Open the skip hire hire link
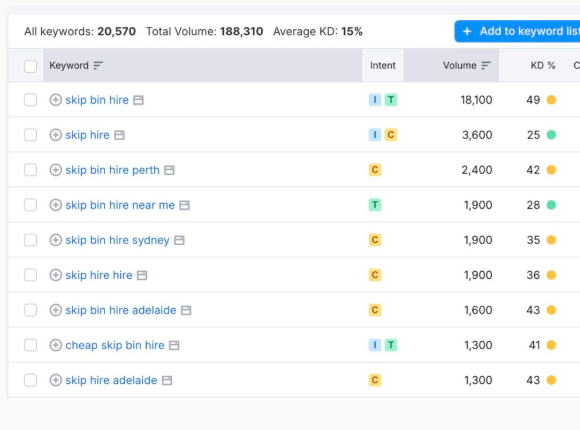This screenshot has height=430, width=580. 99,275
